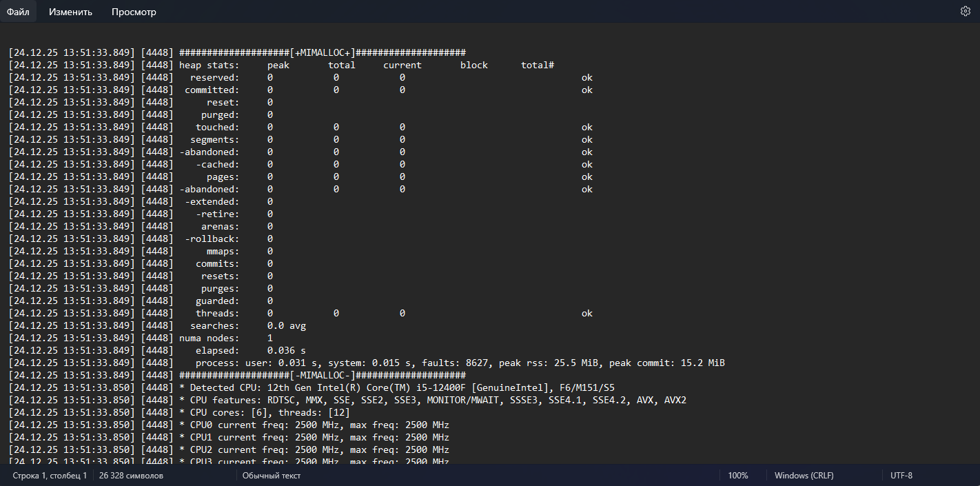Viewport: 980px width, 486px height.
Task: Click the '[GenuineIntel]' text
Action: [x=510, y=387]
